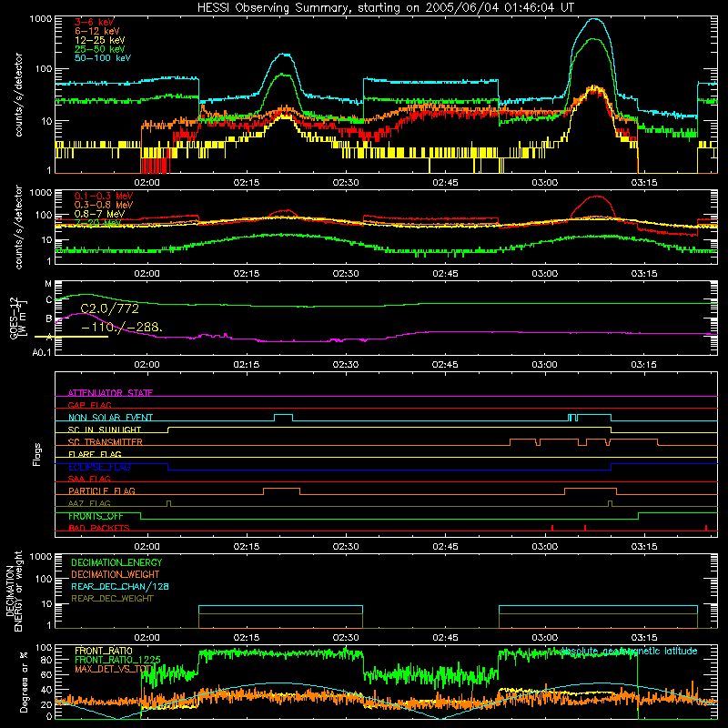Click the first PARTICLE_FLAG pulse near 02:20
Viewport: 728px width, 728px height.
(x=281, y=490)
